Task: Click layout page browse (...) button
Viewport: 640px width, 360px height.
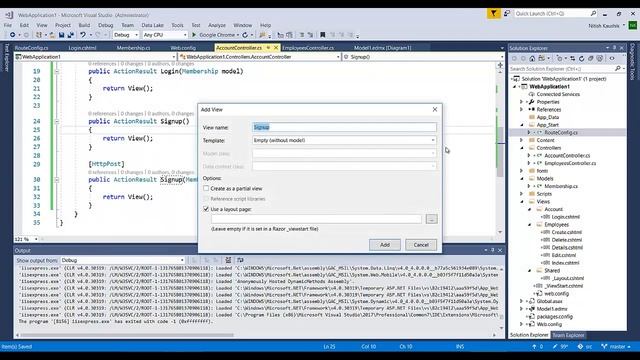Action: point(431,219)
